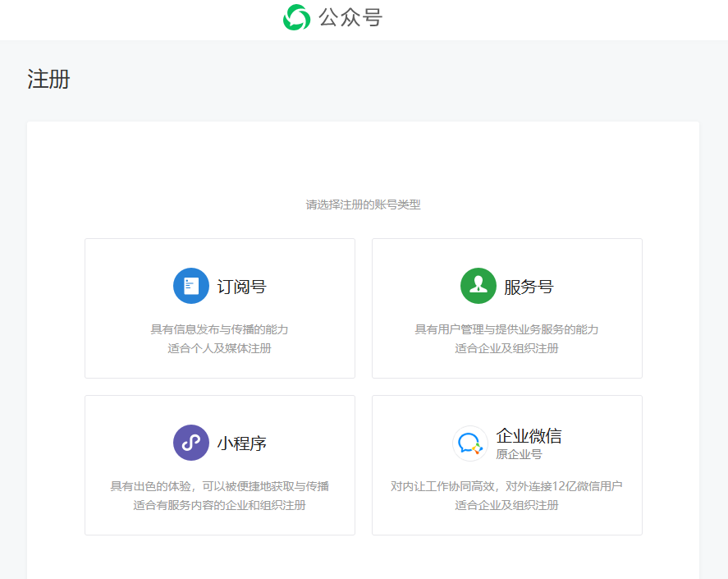Choose the 小程序 title label

241,443
